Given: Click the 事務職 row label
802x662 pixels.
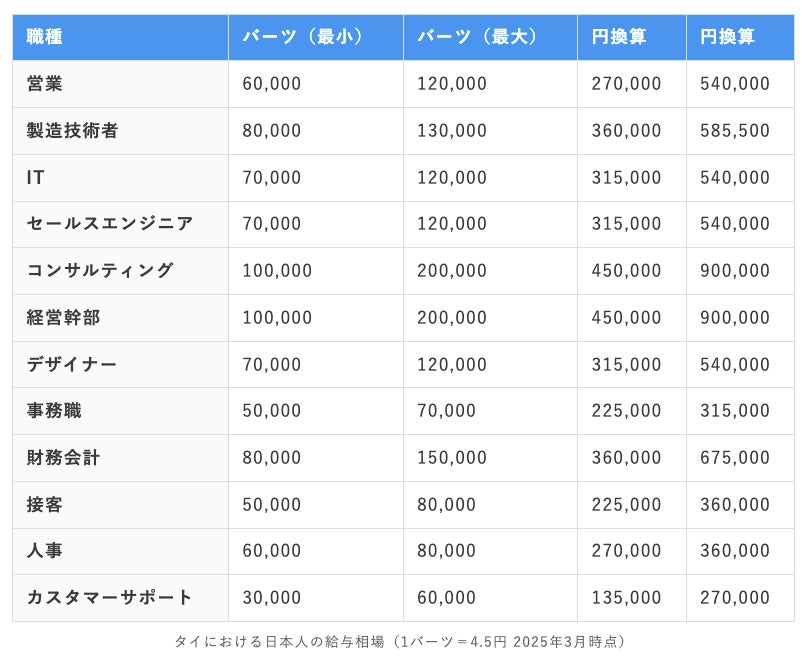Looking at the screenshot, I should pyautogui.click(x=54, y=411).
